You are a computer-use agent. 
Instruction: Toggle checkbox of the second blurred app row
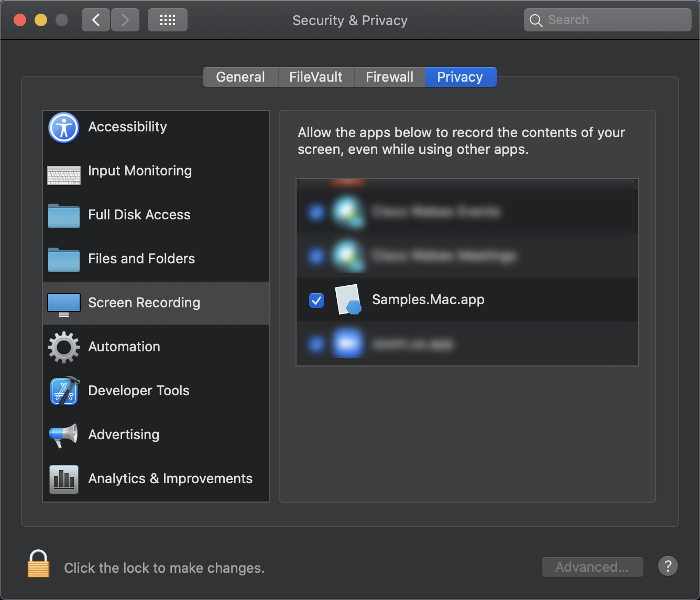[316, 256]
